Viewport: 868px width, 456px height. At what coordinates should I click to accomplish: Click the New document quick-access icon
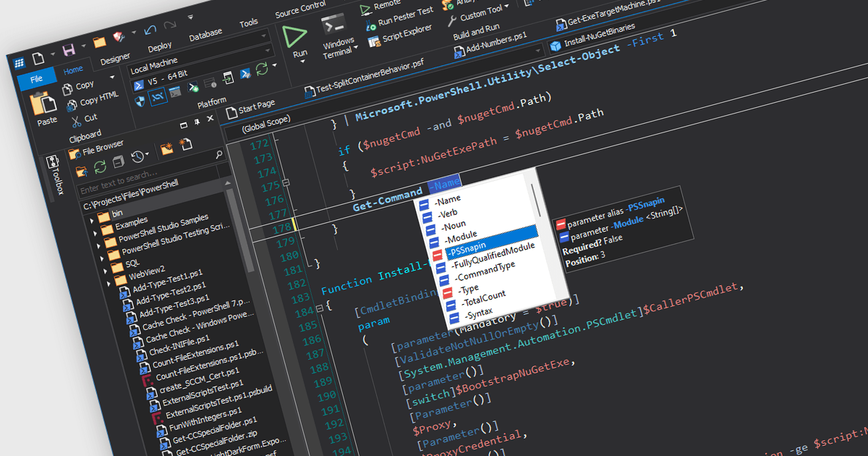38,57
